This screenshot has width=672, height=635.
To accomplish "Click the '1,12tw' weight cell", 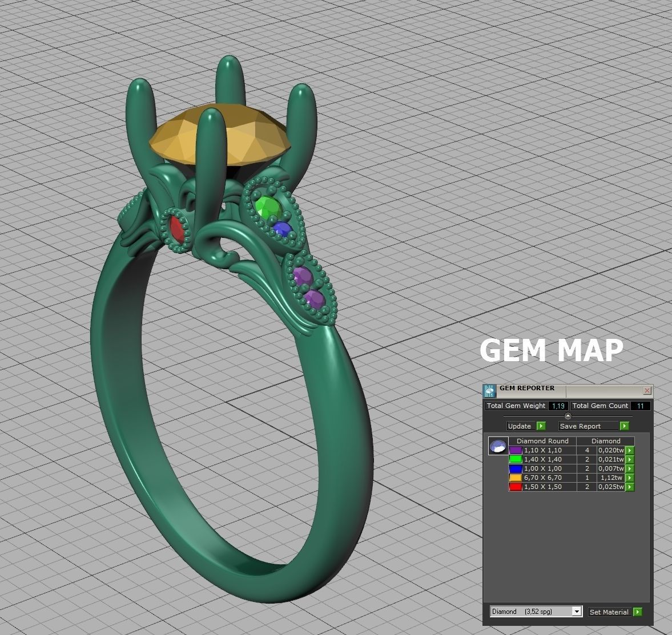I will point(611,478).
